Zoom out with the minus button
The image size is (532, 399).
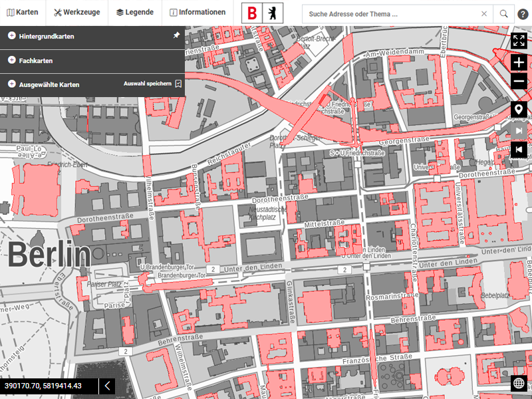(519, 82)
